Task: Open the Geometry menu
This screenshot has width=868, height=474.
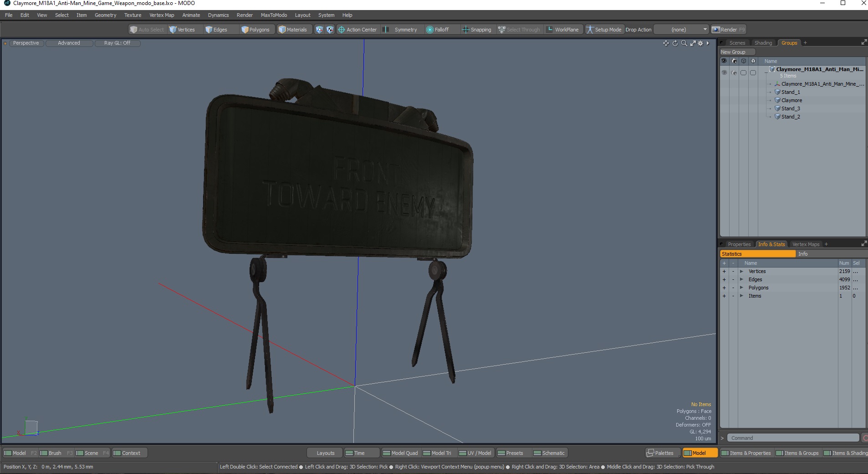Action: (x=105, y=15)
